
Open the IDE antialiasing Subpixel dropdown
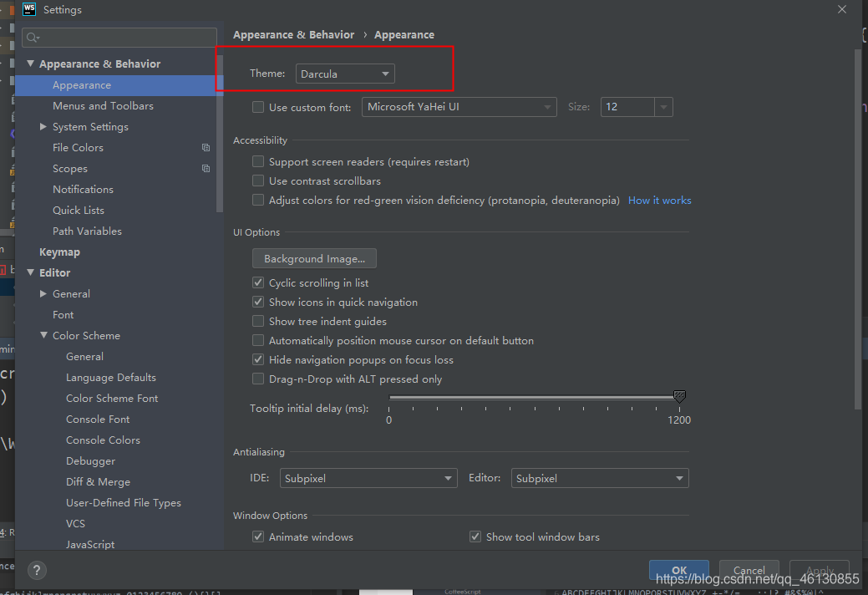click(368, 478)
